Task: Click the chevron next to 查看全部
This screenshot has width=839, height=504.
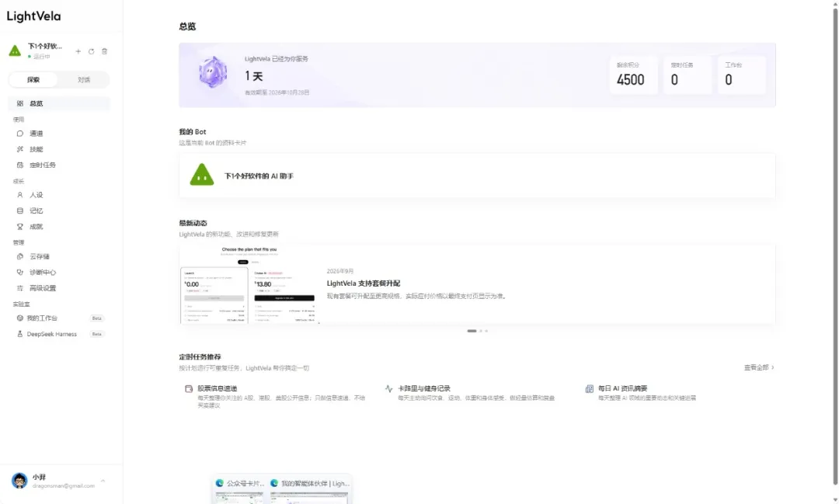Action: pyautogui.click(x=773, y=367)
